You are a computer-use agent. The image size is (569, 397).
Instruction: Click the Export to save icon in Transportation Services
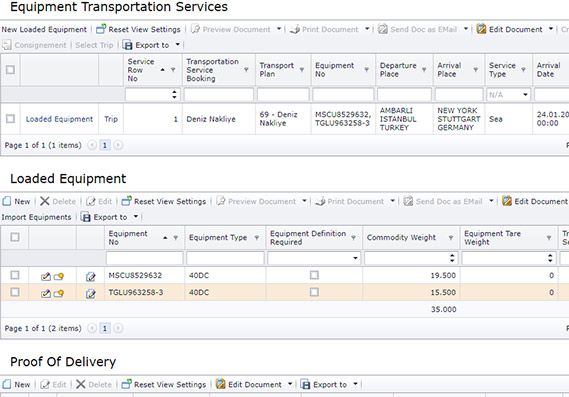tap(127, 45)
